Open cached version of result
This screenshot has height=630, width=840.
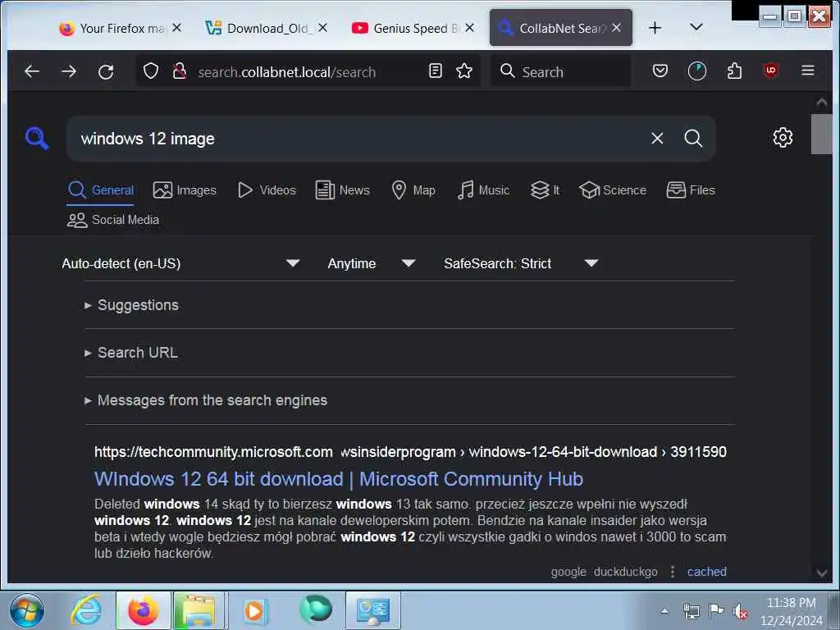point(706,572)
